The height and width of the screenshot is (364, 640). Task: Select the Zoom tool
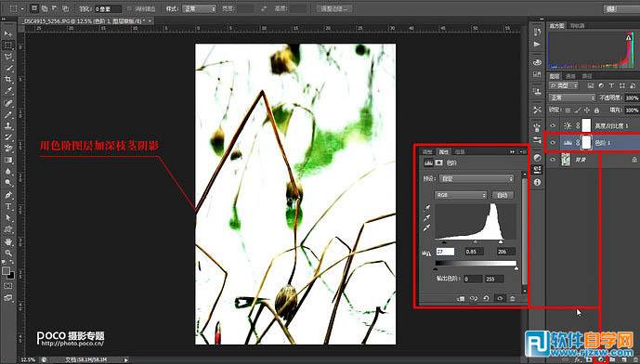tap(8, 253)
